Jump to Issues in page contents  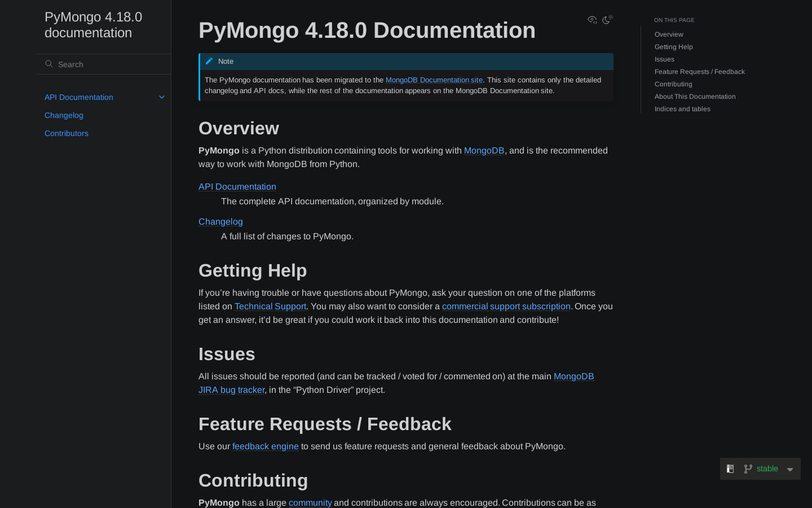click(664, 59)
